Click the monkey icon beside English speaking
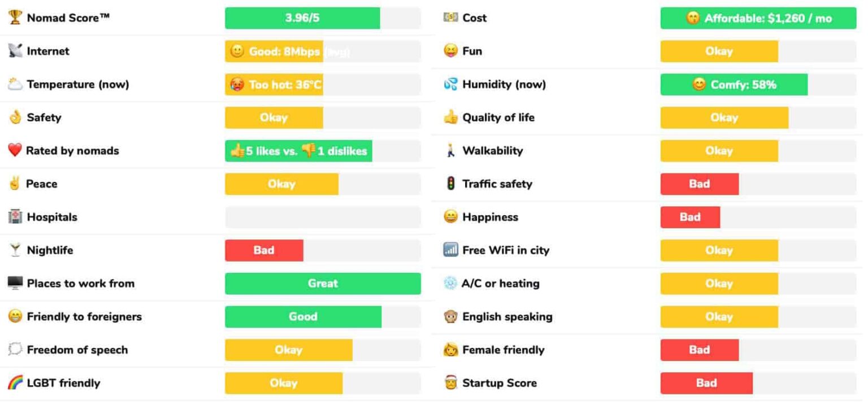Image resolution: width=868 pixels, height=418 pixels. [x=450, y=316]
